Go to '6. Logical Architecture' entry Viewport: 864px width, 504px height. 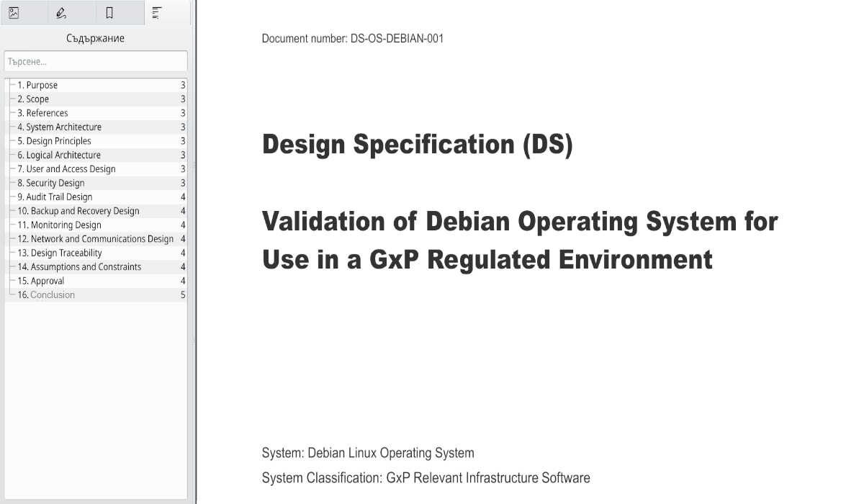[96, 155]
